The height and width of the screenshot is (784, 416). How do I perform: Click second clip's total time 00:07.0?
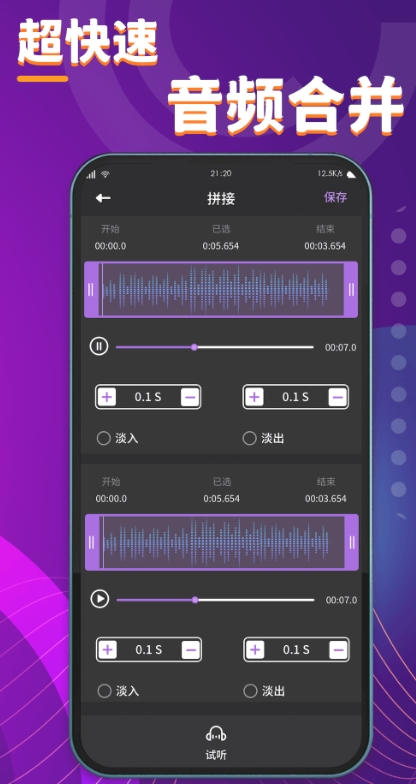(x=342, y=600)
